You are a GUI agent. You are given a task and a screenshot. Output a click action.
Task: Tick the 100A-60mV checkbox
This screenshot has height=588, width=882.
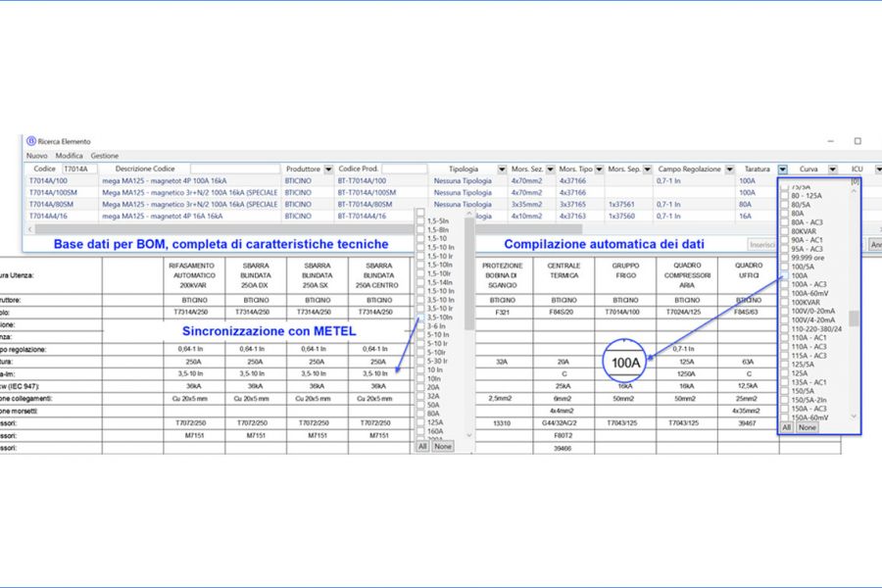pos(785,293)
